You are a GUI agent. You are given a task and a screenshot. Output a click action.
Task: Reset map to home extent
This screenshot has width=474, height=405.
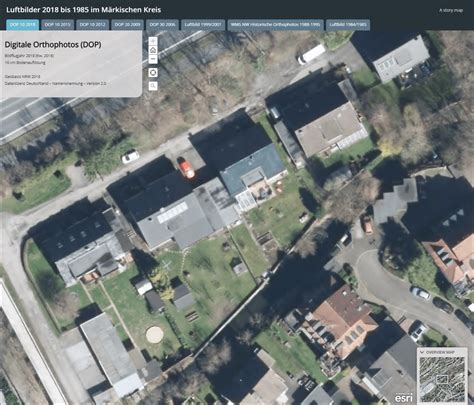153,50
